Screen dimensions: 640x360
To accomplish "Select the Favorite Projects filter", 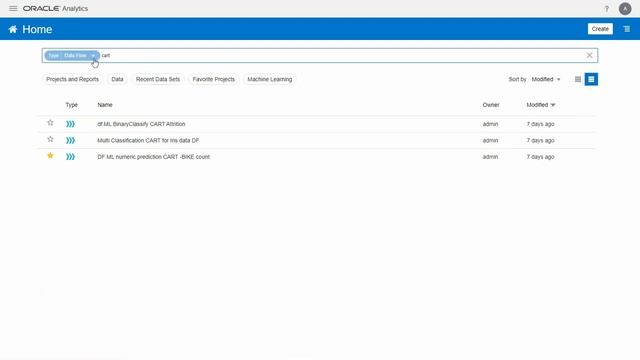I will click(213, 79).
